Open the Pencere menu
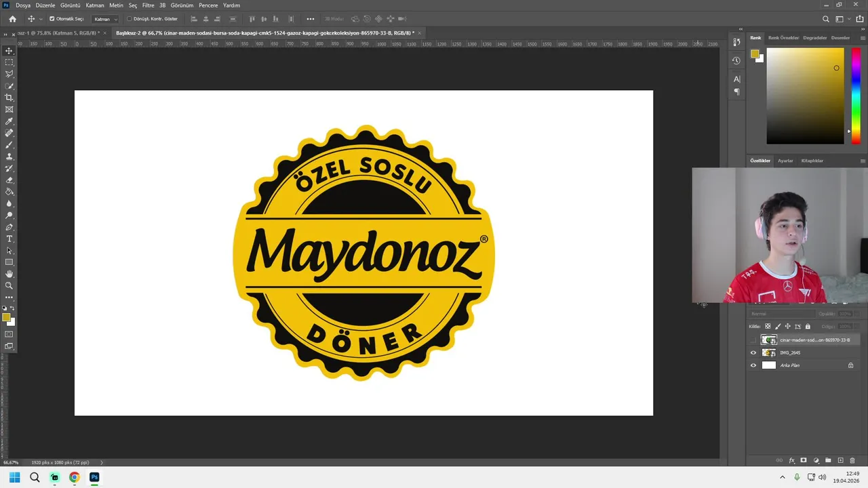The width and height of the screenshot is (868, 488). pos(208,5)
